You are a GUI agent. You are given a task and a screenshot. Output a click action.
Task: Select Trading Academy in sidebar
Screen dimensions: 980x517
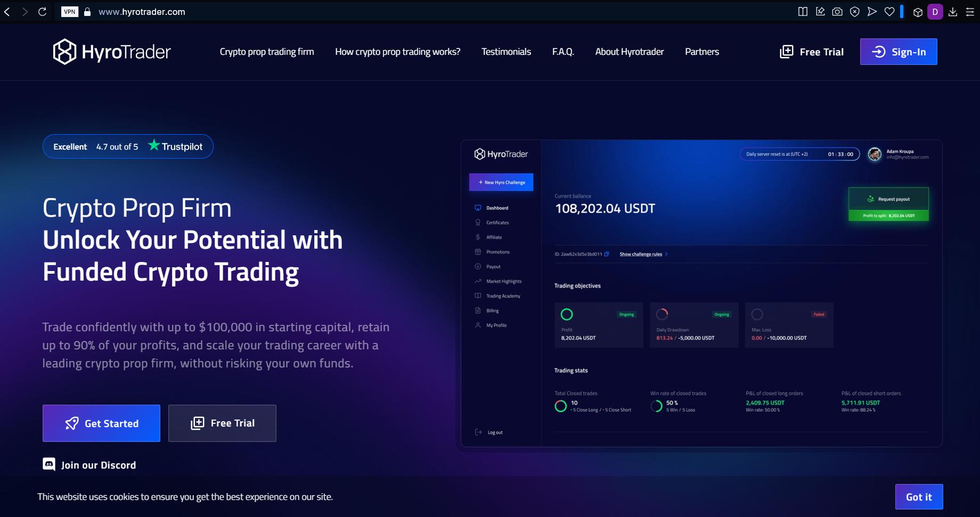(503, 296)
